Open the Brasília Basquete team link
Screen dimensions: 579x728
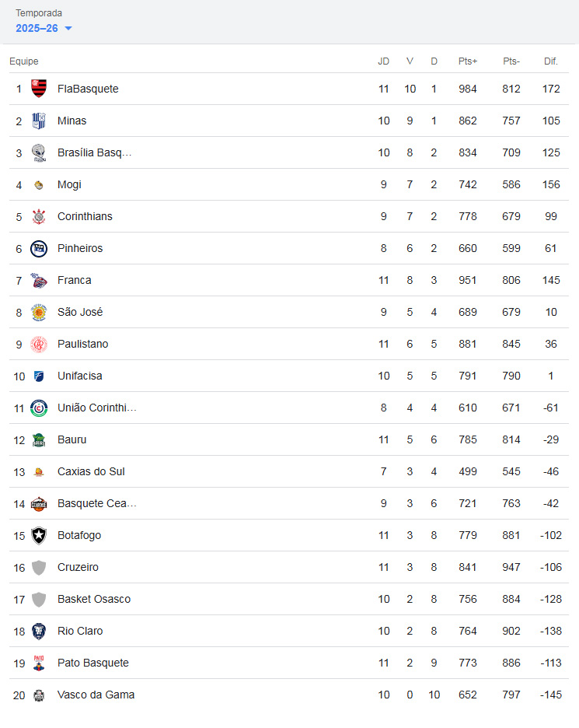click(x=94, y=152)
